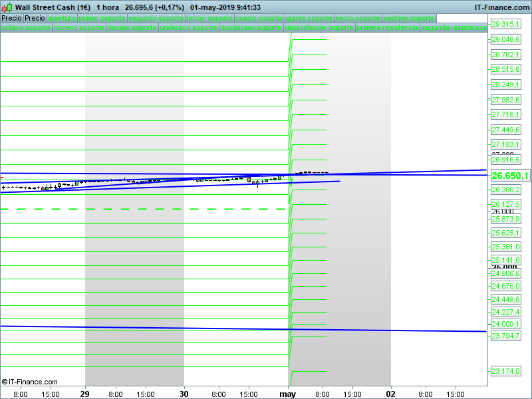Click the 27.183,1 price level tag
532x399 pixels.
pyautogui.click(x=505, y=144)
